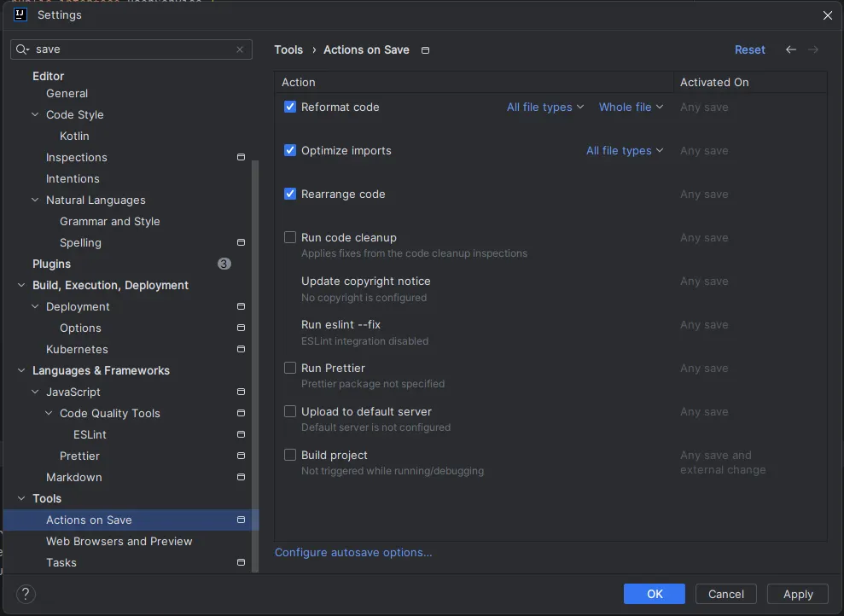Viewport: 844px width, 616px height.
Task: Open the help question mark button
Action: (26, 594)
